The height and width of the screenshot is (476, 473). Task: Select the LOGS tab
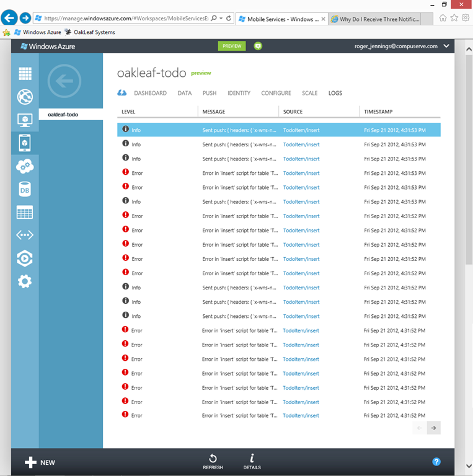pos(335,93)
